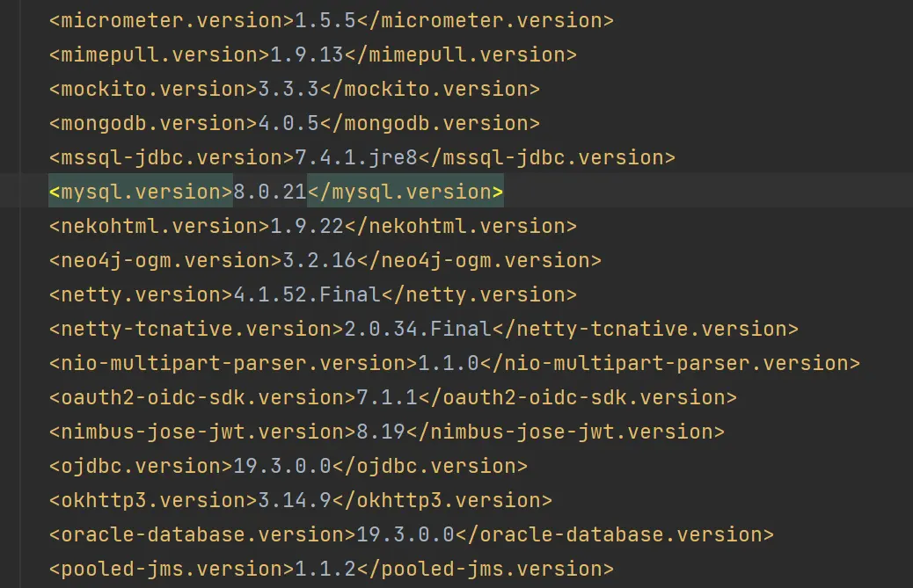This screenshot has height=588, width=913.
Task: Click the neo4j-ogm.version 3.2.16 line
Action: (325, 260)
